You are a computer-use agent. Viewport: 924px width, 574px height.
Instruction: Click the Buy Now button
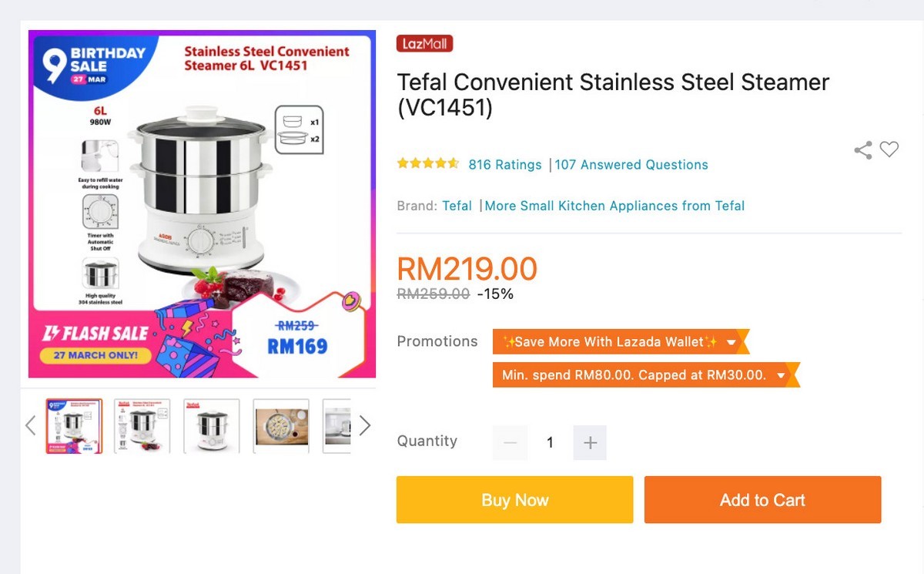click(514, 500)
